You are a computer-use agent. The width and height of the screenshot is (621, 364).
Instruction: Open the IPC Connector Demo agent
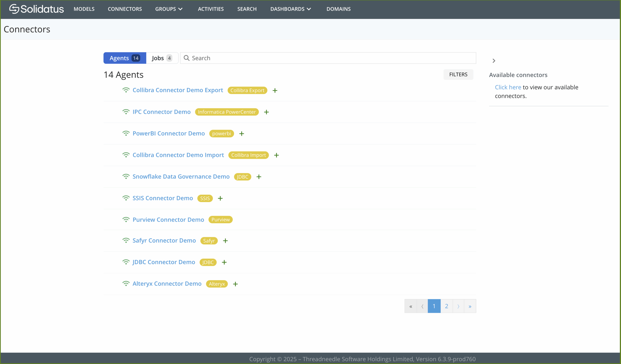162,112
